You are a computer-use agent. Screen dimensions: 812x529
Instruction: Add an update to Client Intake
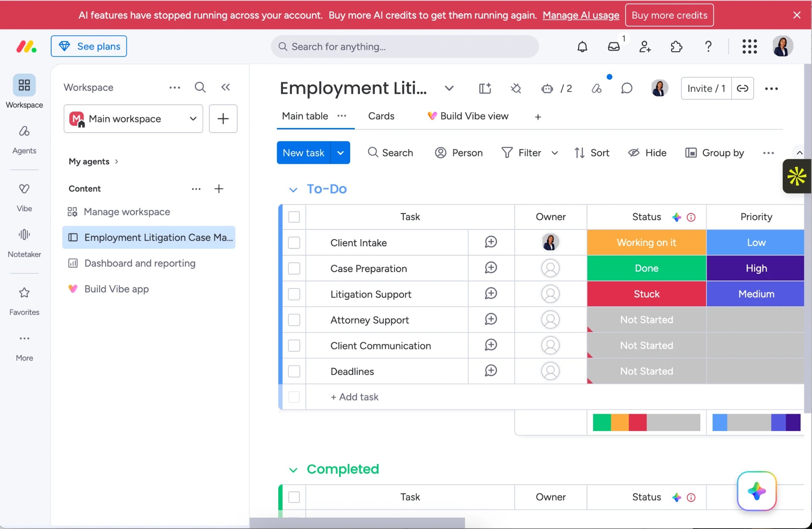(x=491, y=242)
